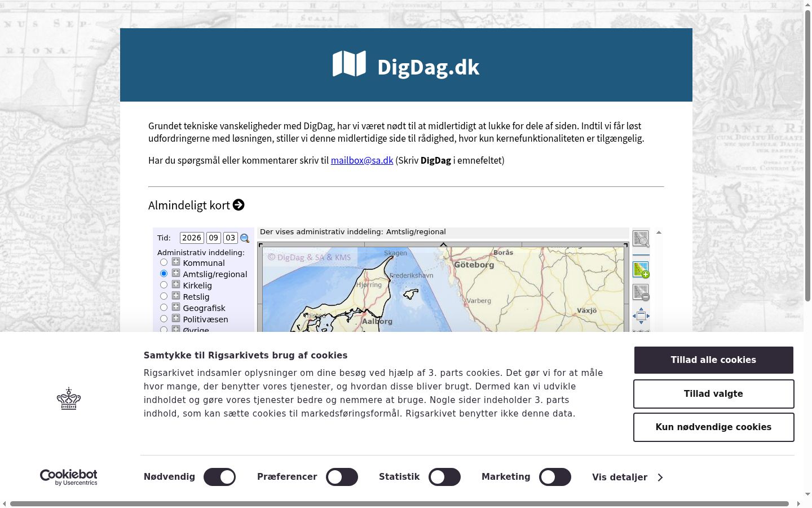
Task: Click Göteborg on the map
Action: coord(474,265)
